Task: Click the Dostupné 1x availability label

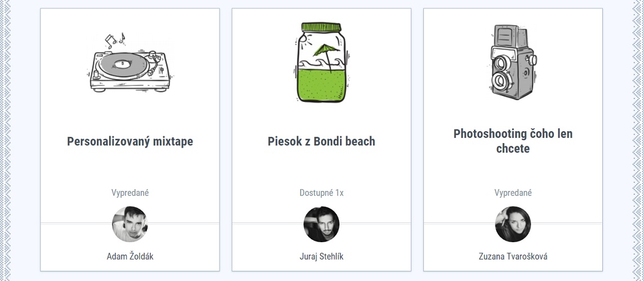Action: tap(321, 193)
